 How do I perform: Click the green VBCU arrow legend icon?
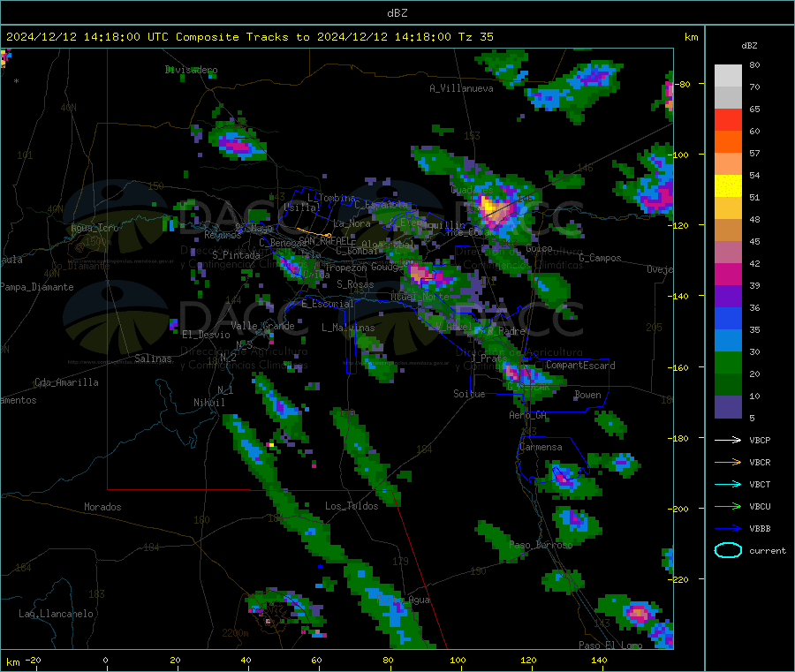(728, 506)
